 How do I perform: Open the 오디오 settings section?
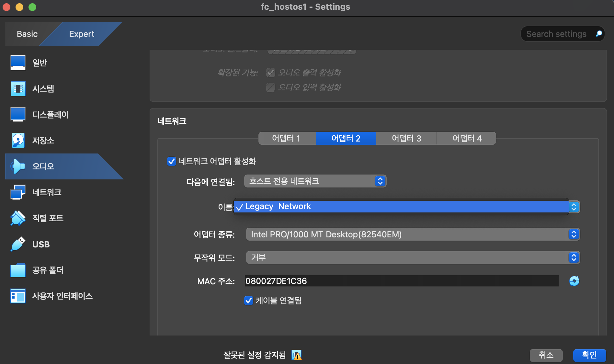(x=43, y=166)
